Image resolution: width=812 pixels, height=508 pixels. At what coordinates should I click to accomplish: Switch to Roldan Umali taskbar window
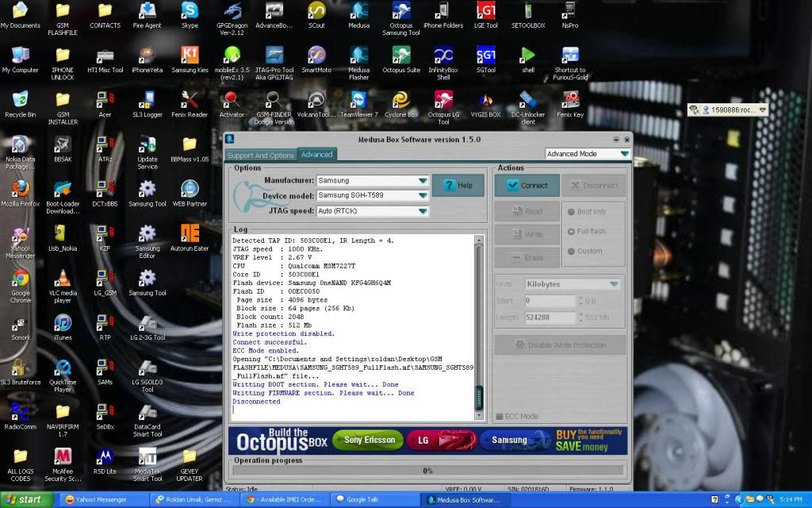coord(196,500)
